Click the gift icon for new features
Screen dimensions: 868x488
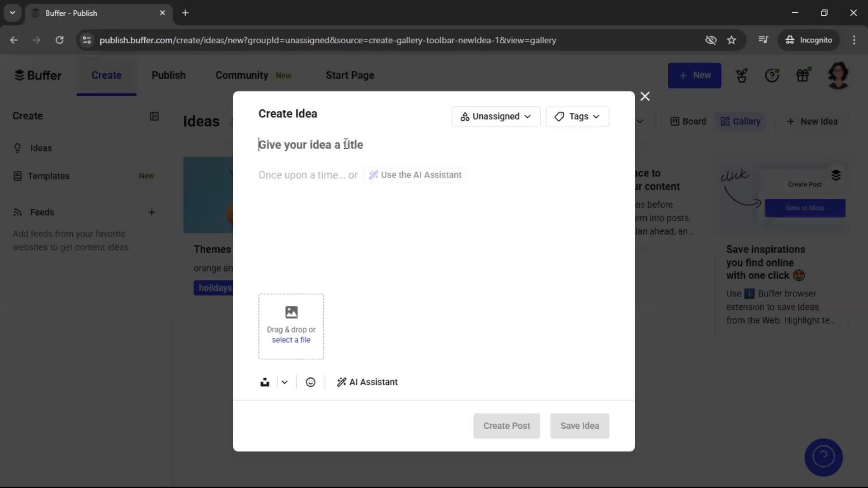coord(804,75)
